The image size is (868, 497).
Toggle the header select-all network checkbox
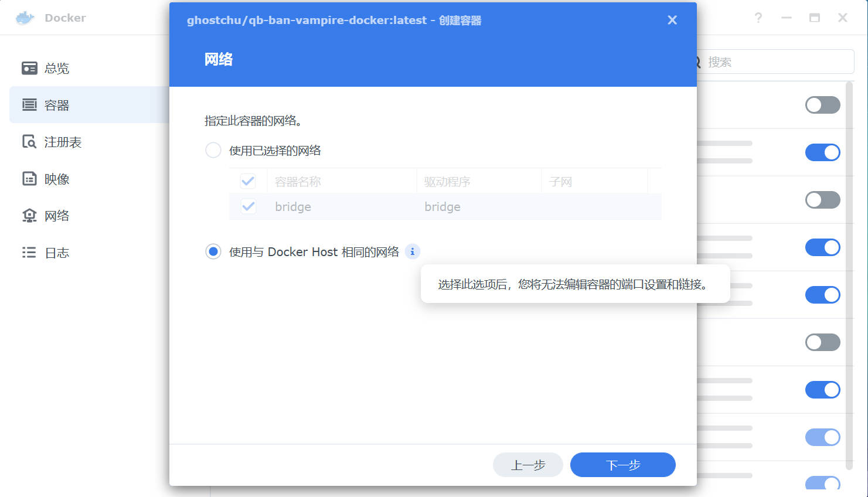coord(249,181)
